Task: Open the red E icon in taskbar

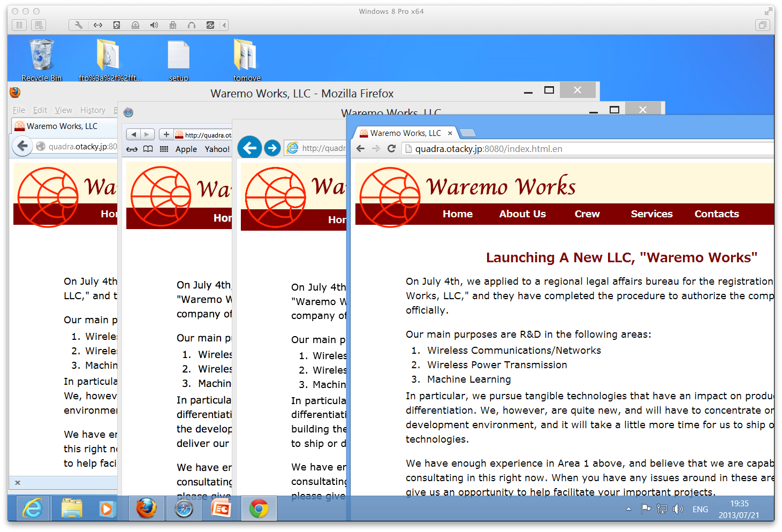Action: pos(221,508)
